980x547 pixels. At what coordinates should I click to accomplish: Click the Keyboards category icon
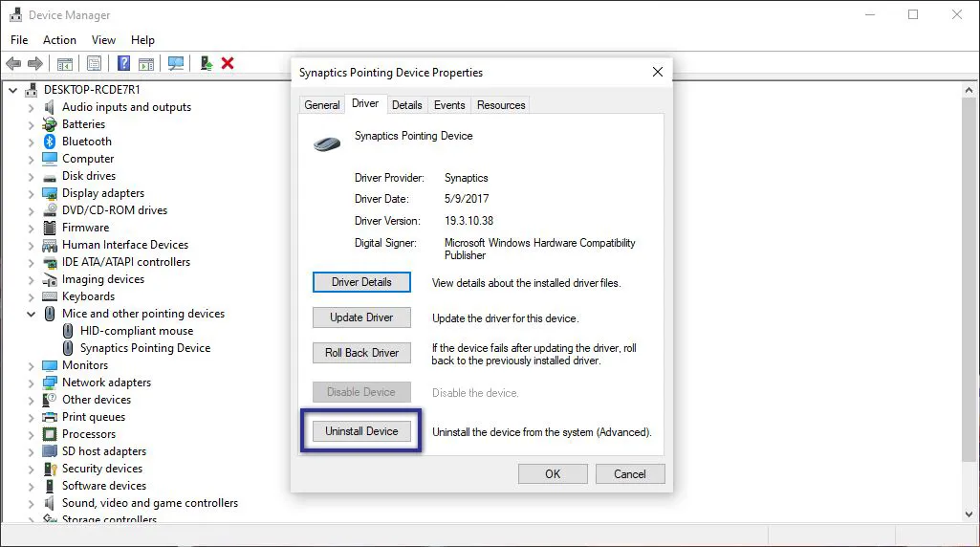[50, 296]
